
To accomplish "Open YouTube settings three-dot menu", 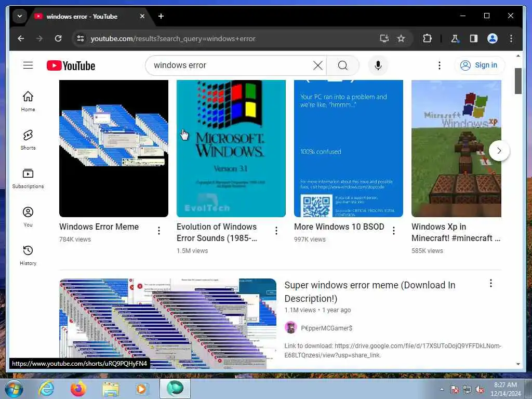I will 439,65.
